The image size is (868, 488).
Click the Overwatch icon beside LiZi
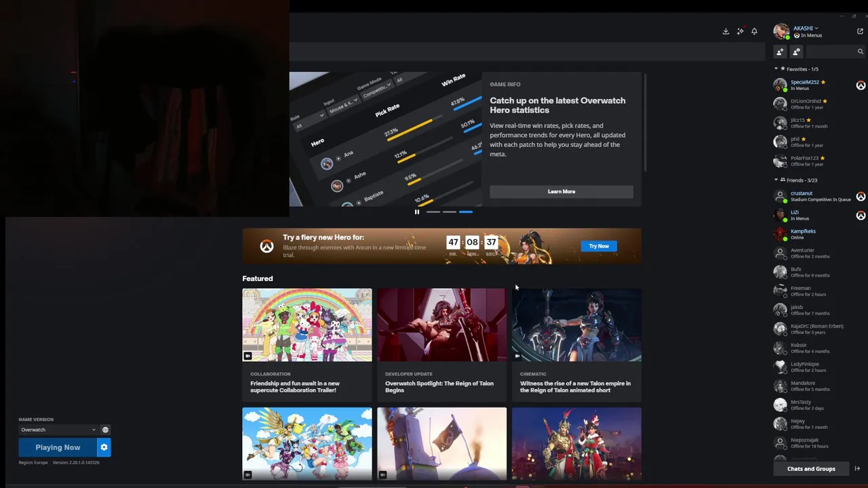tap(861, 216)
